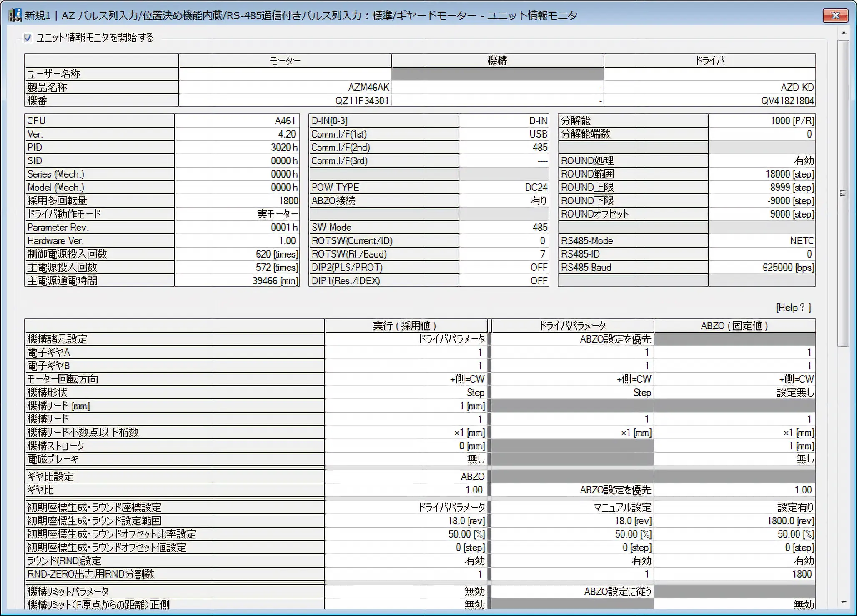857x616 pixels.
Task: Click the ラウンド(RND)設定 row label
Action: click(175, 561)
